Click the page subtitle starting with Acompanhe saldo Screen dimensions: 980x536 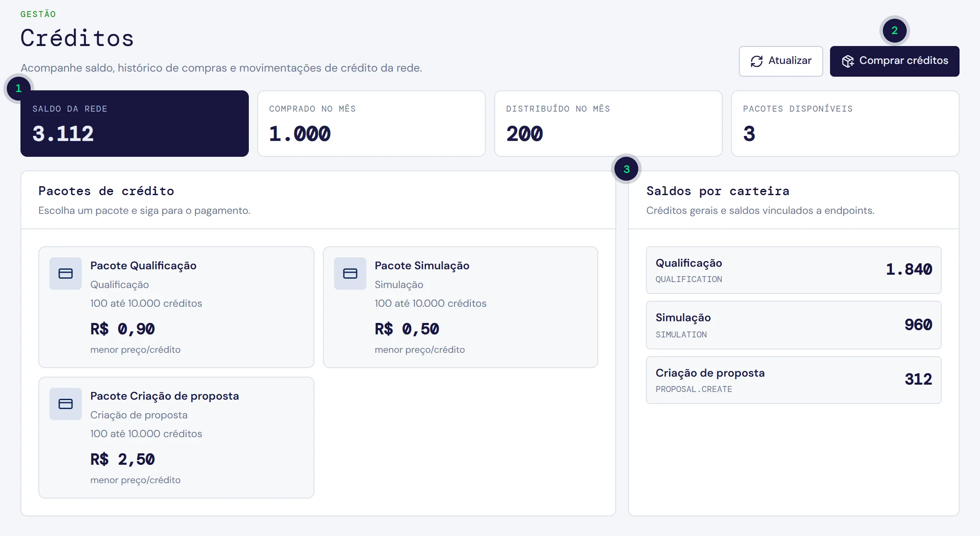[x=221, y=68]
